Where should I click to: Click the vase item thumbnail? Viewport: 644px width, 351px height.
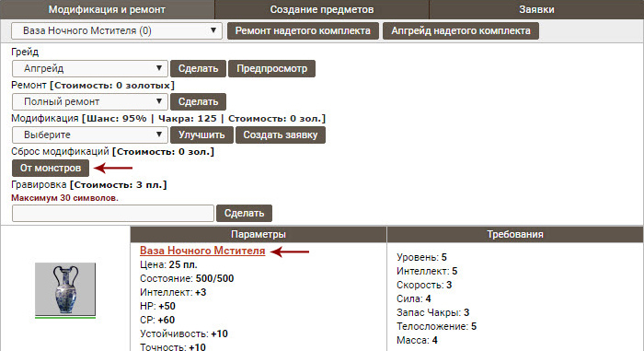point(65,289)
